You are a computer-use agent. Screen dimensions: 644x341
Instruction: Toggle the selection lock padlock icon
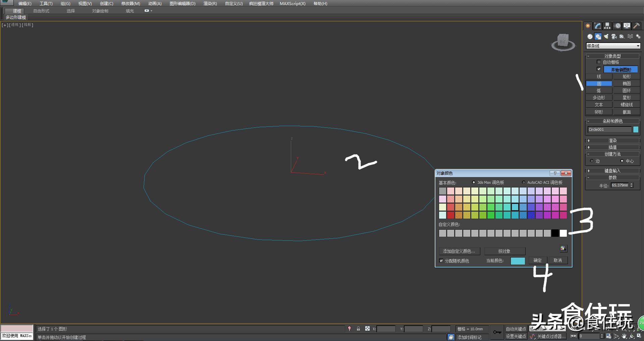click(358, 329)
